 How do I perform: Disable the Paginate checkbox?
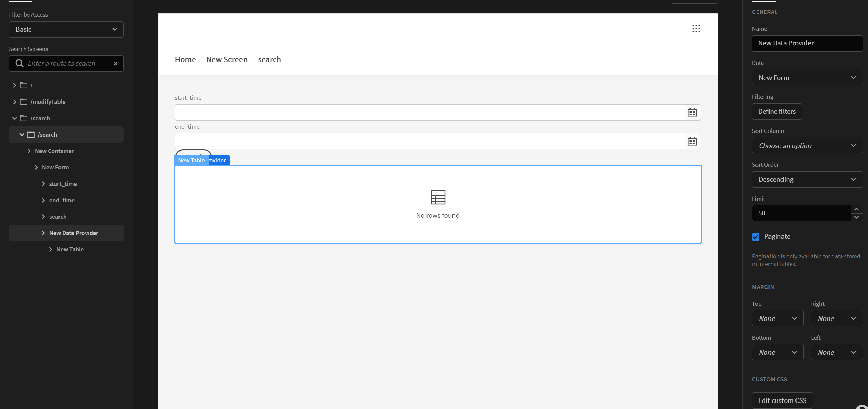pyautogui.click(x=756, y=236)
